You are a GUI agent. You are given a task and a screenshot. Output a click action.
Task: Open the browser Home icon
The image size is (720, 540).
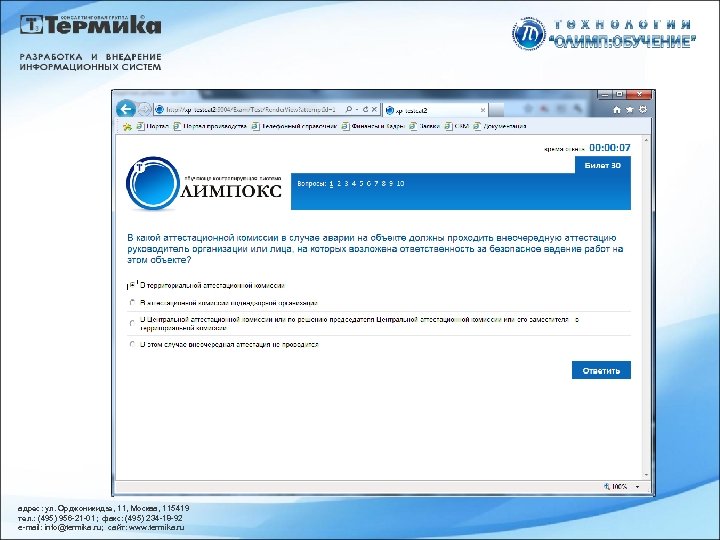point(617,110)
